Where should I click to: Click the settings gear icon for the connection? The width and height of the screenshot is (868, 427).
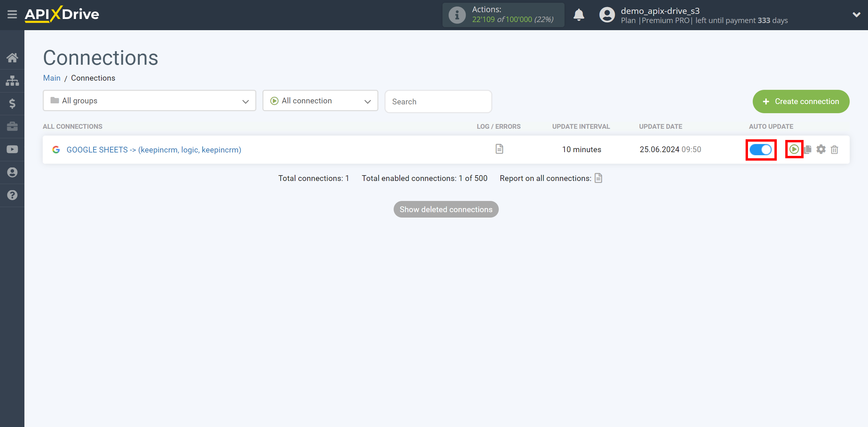(x=822, y=149)
